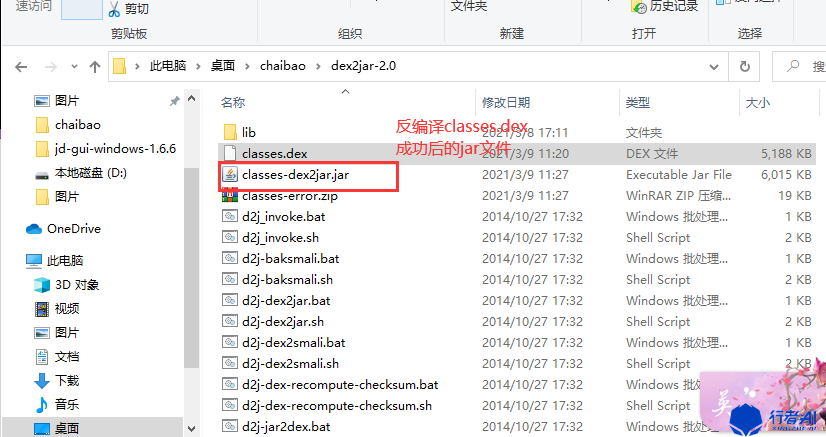Sort files by Type column header
The image size is (826, 437).
(x=637, y=103)
